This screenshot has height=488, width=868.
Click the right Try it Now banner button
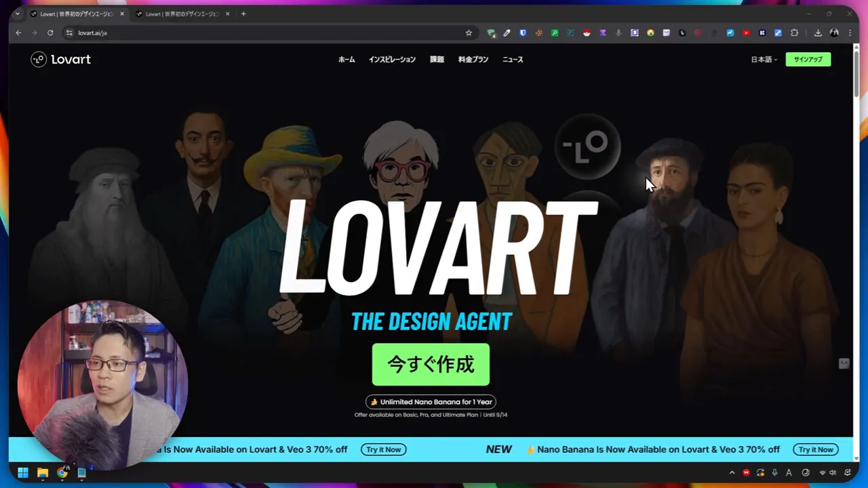816,449
